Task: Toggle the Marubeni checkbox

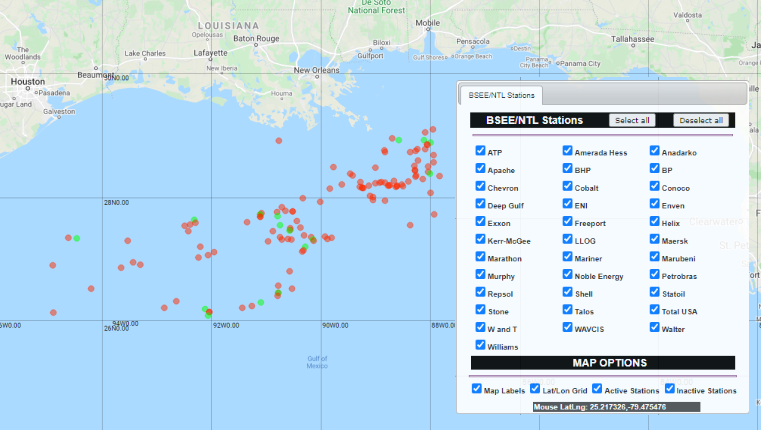Action: 655,256
